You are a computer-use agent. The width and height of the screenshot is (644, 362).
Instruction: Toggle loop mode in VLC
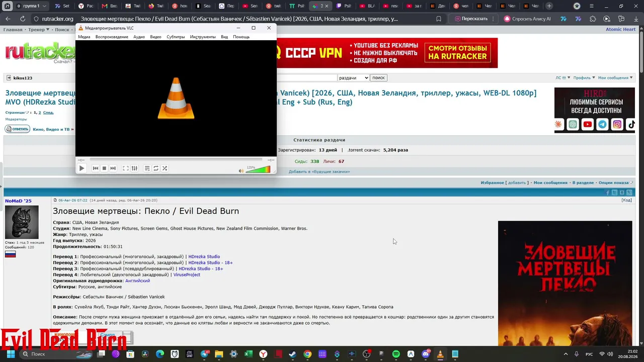point(156,168)
